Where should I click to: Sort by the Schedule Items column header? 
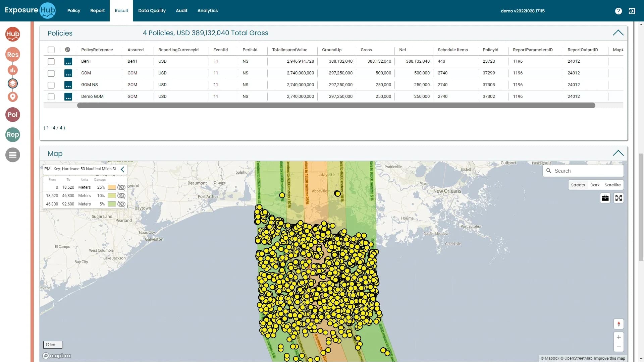452,50
